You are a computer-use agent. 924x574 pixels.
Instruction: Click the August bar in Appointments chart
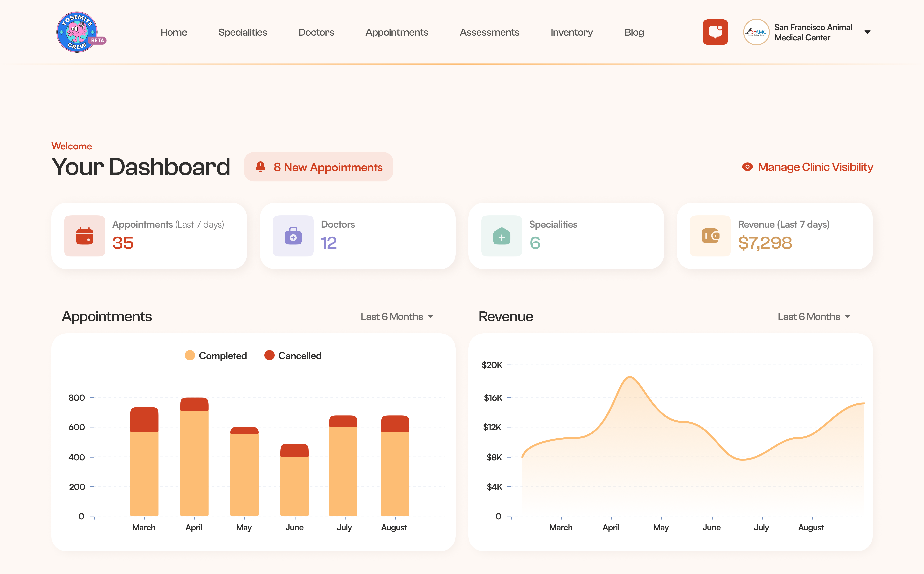(x=395, y=466)
